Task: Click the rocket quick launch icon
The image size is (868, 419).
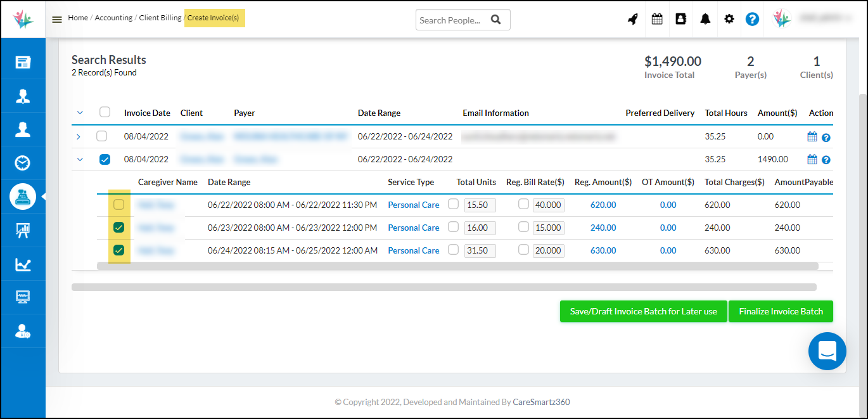Action: [x=632, y=19]
